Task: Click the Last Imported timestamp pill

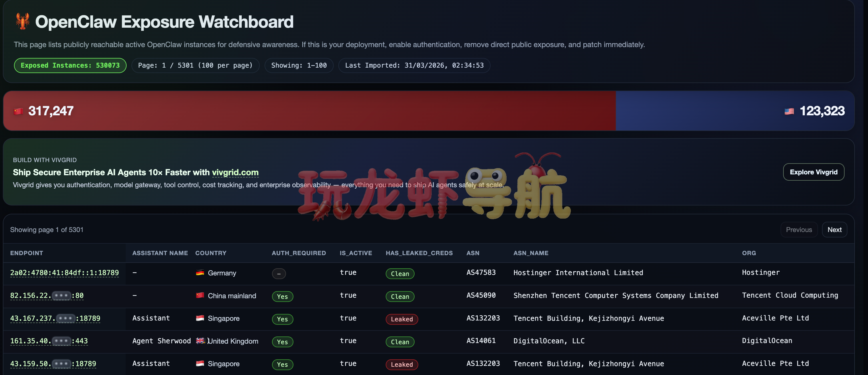Action: (414, 65)
